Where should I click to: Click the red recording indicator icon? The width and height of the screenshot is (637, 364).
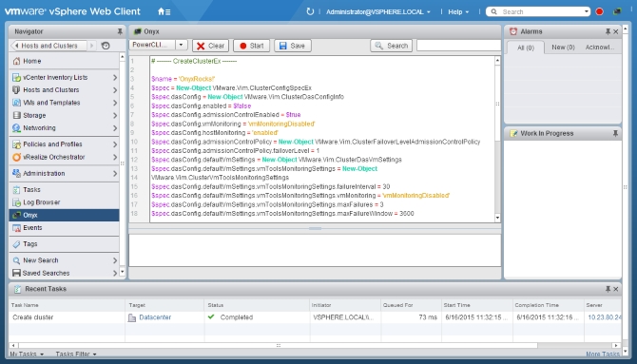(x=599, y=11)
